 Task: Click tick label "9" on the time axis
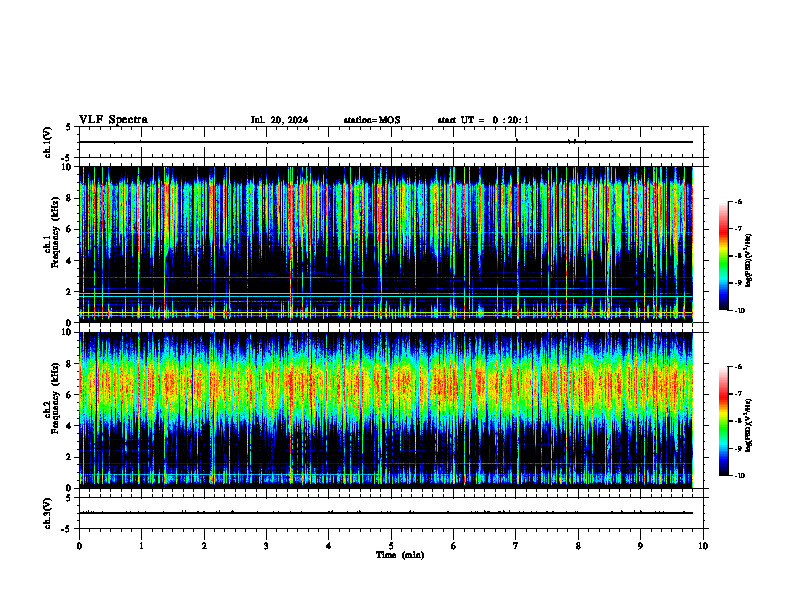pos(640,546)
